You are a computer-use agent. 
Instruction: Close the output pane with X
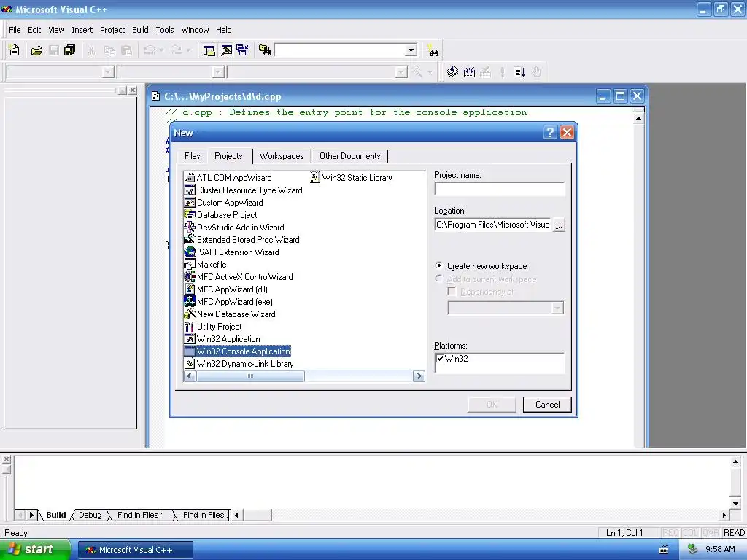pos(6,459)
